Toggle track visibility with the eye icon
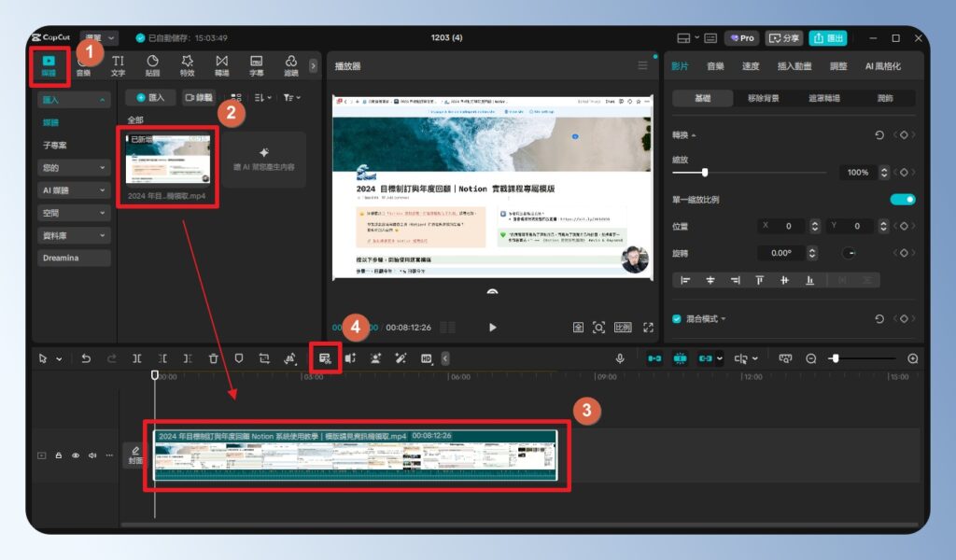The width and height of the screenshot is (956, 560). click(76, 455)
